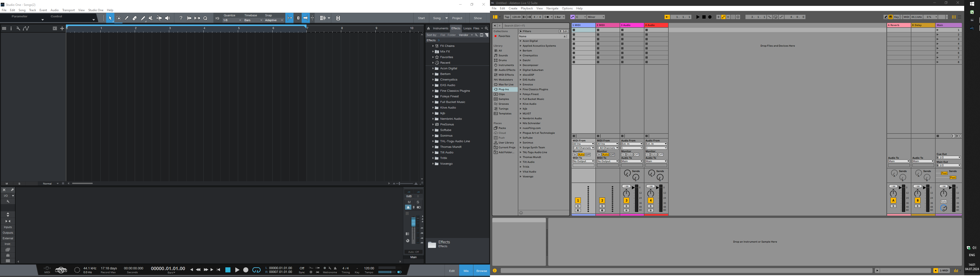Open the Transport menu in Studio One
The image size is (980, 277).
pyautogui.click(x=68, y=10)
